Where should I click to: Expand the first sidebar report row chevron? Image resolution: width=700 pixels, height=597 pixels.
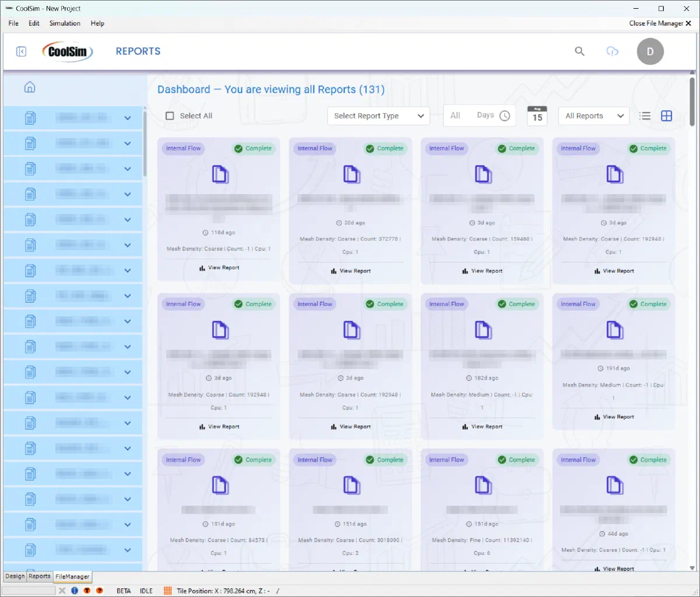coord(128,118)
